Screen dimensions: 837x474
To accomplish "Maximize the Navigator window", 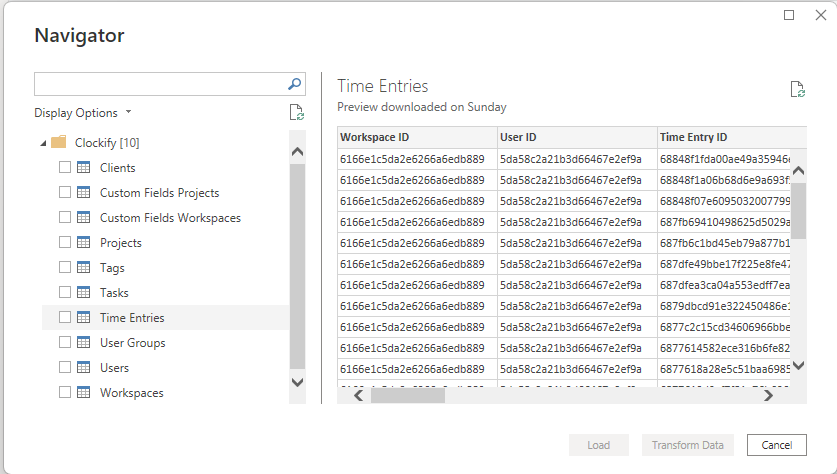I will [x=789, y=15].
